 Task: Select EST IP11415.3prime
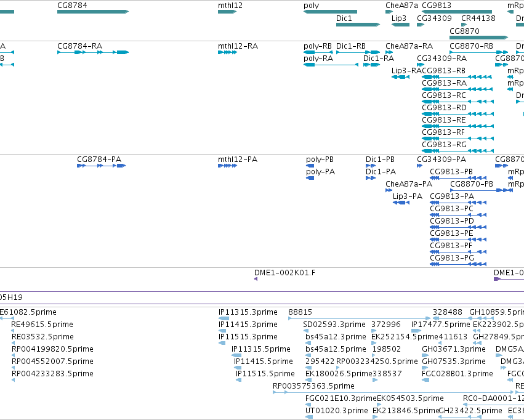point(222,331)
